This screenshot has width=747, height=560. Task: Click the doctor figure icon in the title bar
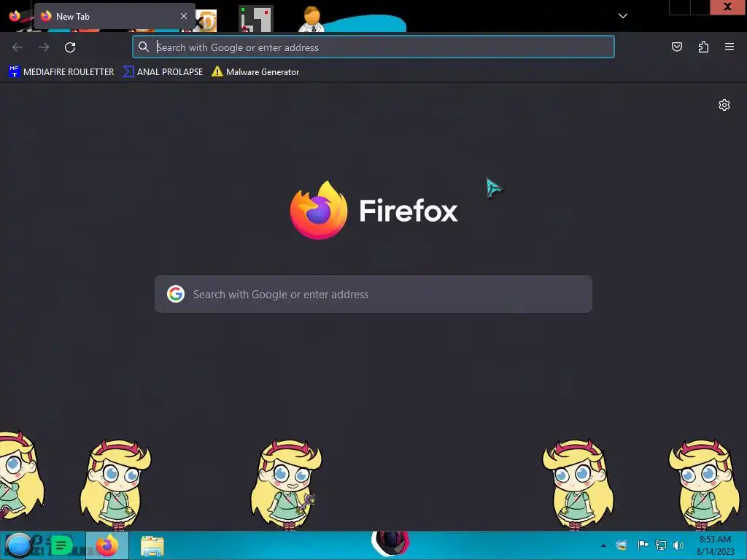tap(311, 19)
